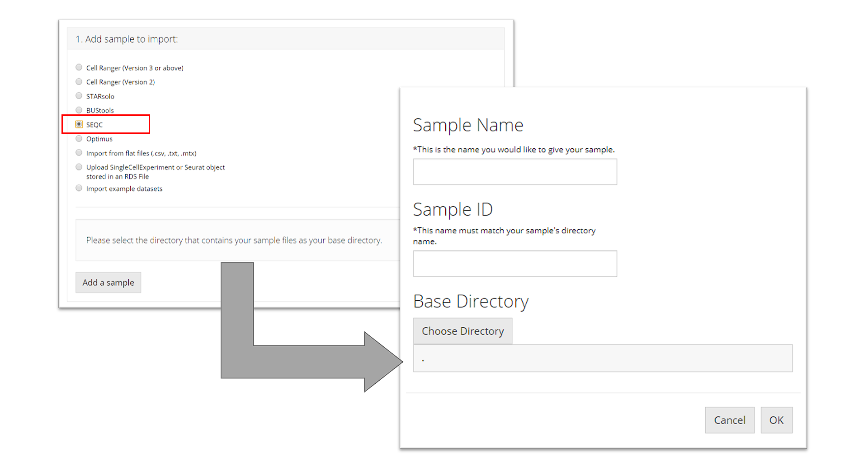Click the base directory path display field
This screenshot has height=467, width=868.
[x=602, y=359]
